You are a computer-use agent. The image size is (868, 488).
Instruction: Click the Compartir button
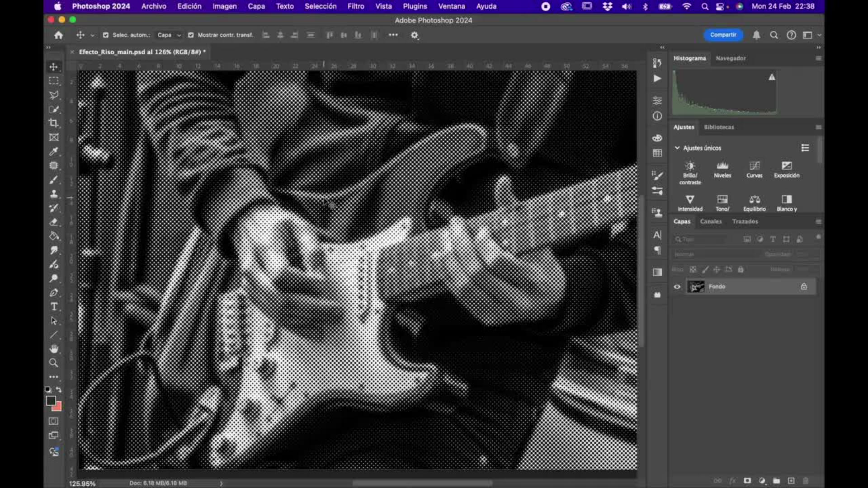pyautogui.click(x=723, y=35)
